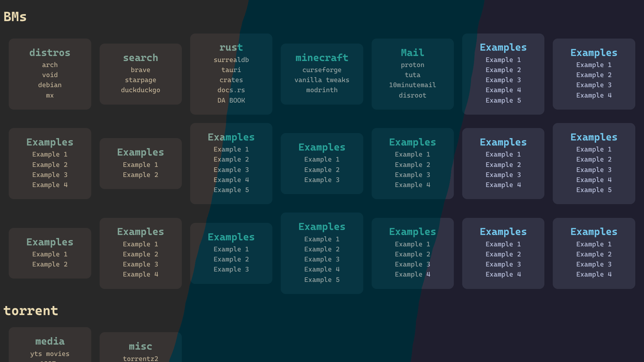Open the tauri bookmark
This screenshot has height=362, width=644.
point(231,70)
